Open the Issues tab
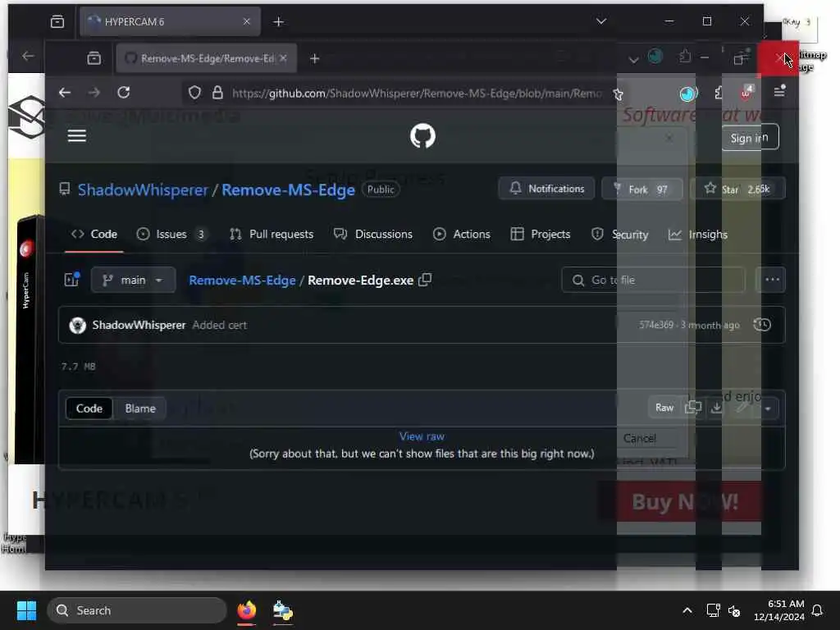840x630 pixels. coord(171,234)
